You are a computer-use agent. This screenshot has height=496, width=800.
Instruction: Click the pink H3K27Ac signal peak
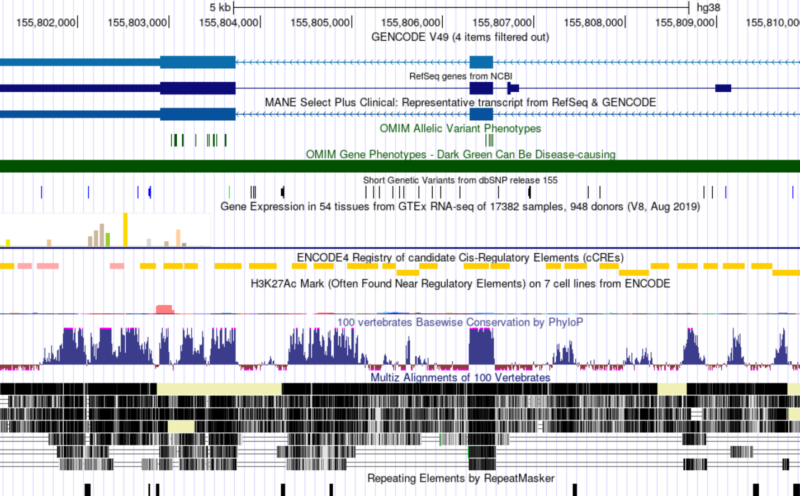click(164, 309)
